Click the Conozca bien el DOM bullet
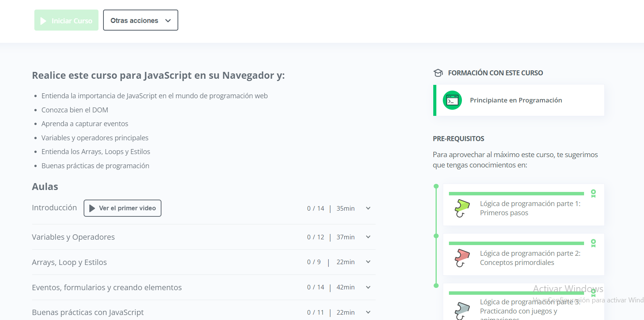This screenshot has width=644, height=320. [75, 110]
